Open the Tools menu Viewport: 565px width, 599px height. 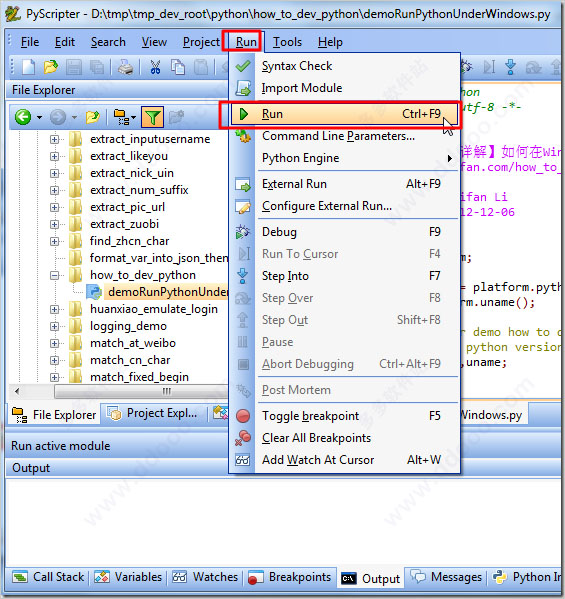pos(287,42)
